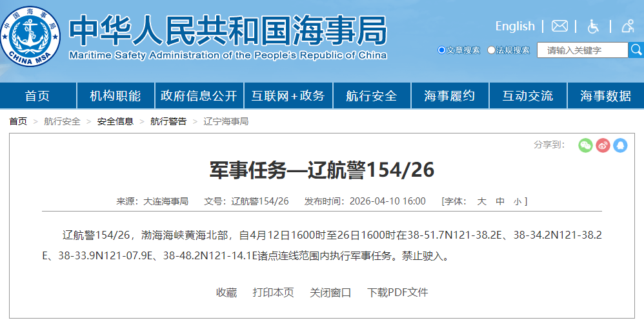
Task: Click the elderly-friendly mode icon
Action: [x=627, y=26]
